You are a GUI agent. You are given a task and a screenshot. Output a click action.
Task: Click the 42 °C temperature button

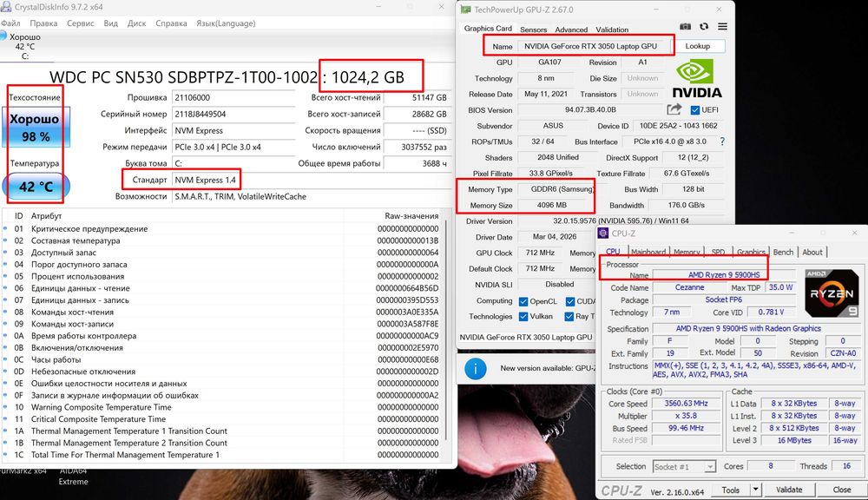point(36,187)
